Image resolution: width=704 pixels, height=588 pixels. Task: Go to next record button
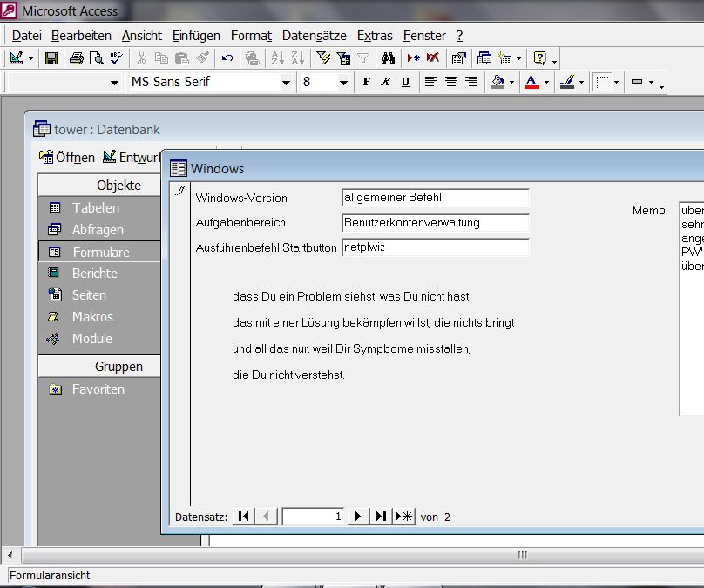[x=358, y=517]
